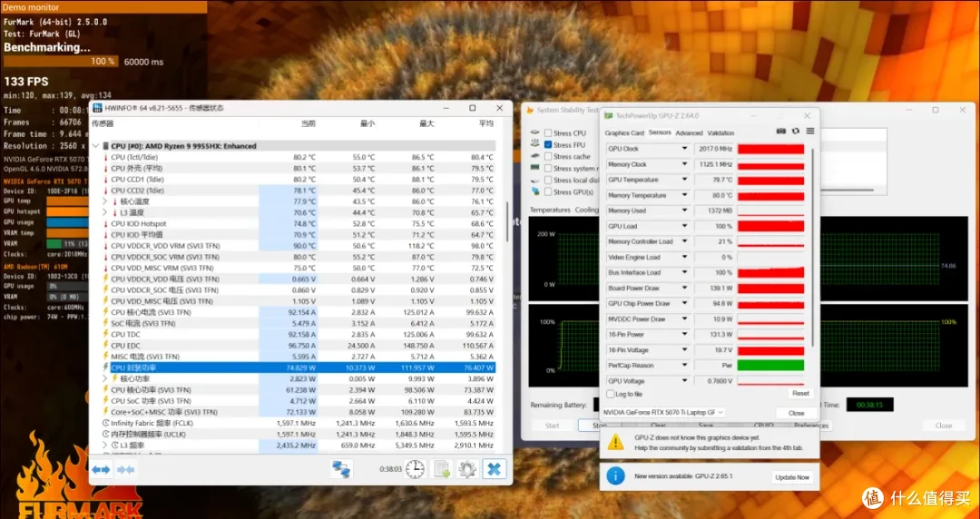Image resolution: width=980 pixels, height=519 pixels.
Task: Click CPU chip icon in AMD Ryzen header
Action: tap(105, 146)
